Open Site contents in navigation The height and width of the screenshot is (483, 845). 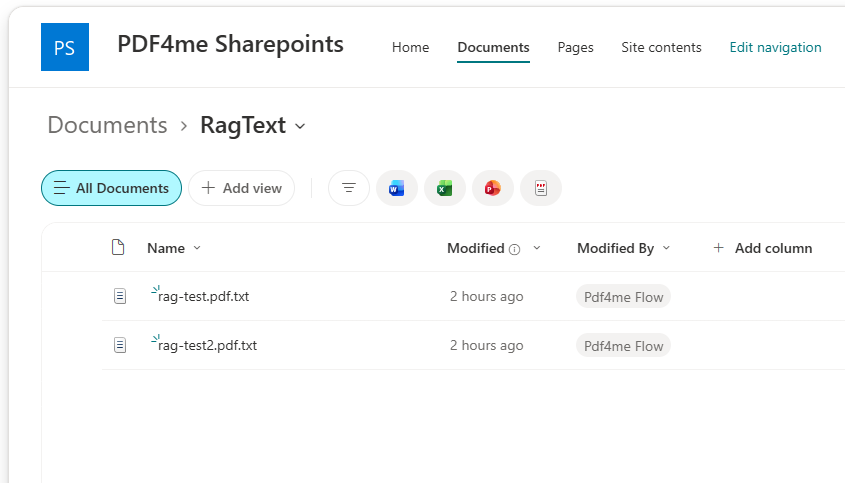tap(661, 47)
